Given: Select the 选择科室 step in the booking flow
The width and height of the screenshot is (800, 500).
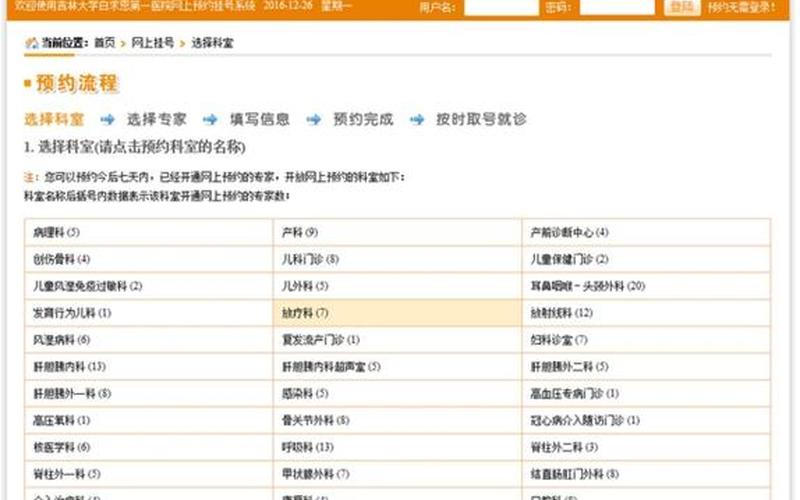Looking at the screenshot, I should click(54, 119).
